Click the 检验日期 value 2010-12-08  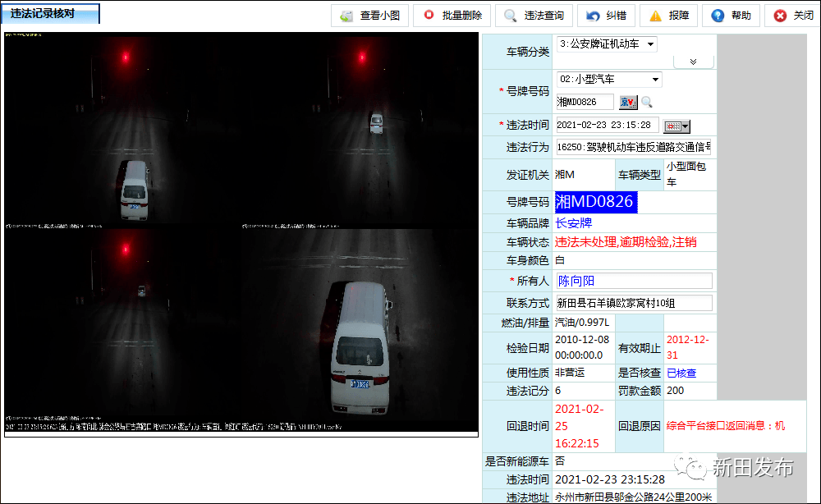[582, 347]
